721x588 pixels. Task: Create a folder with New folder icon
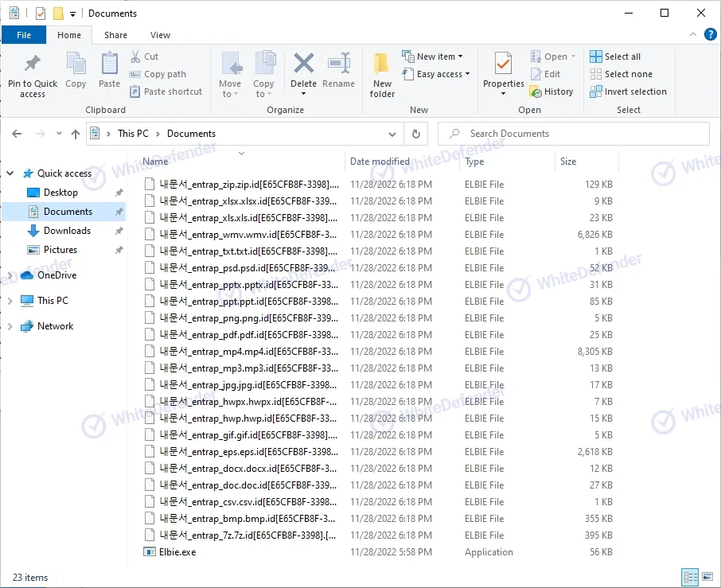[382, 65]
